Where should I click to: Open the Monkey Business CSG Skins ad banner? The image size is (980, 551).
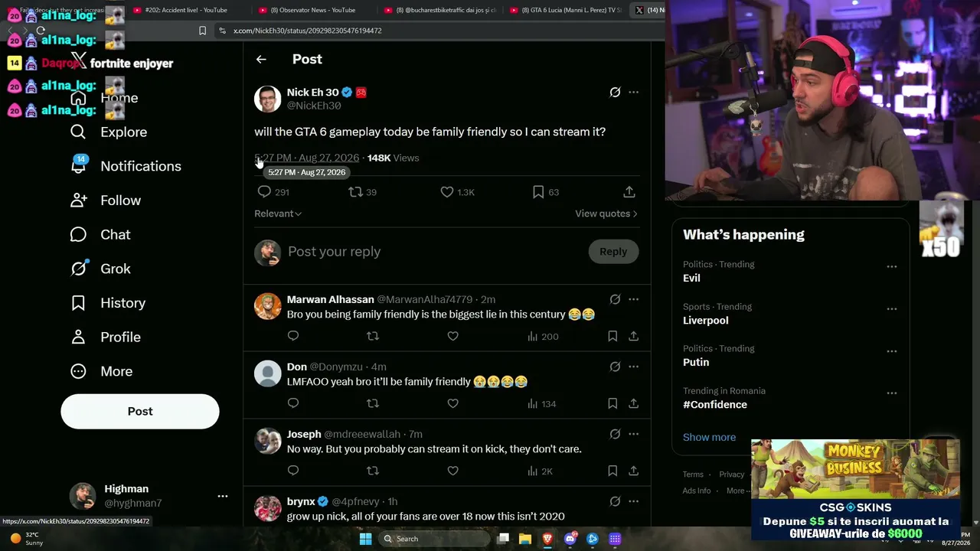[x=855, y=491]
